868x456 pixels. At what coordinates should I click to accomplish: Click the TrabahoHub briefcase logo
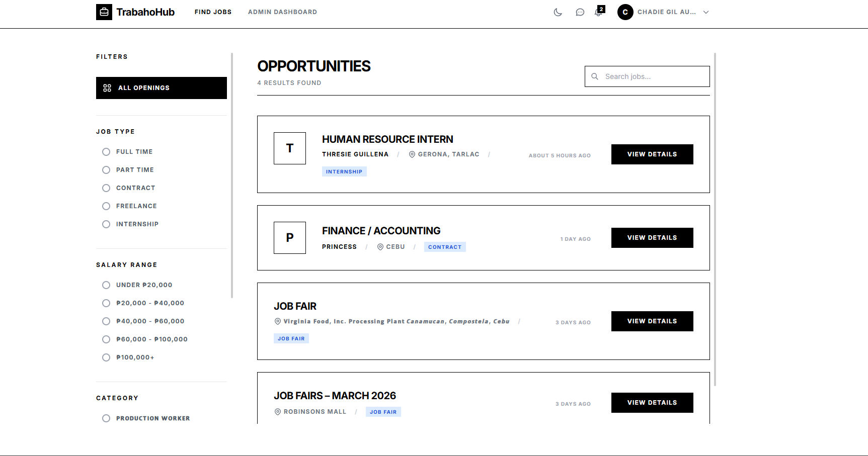coord(104,12)
